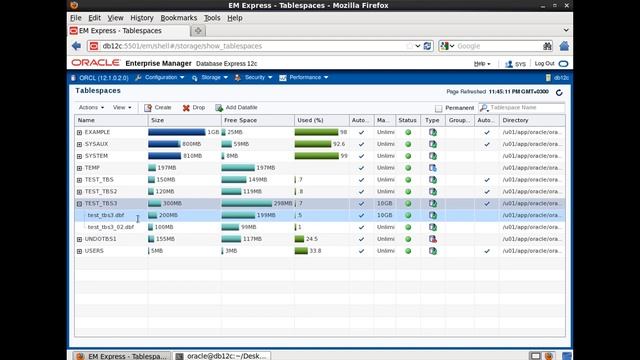Click the Firefox back arrow button

coord(76,46)
